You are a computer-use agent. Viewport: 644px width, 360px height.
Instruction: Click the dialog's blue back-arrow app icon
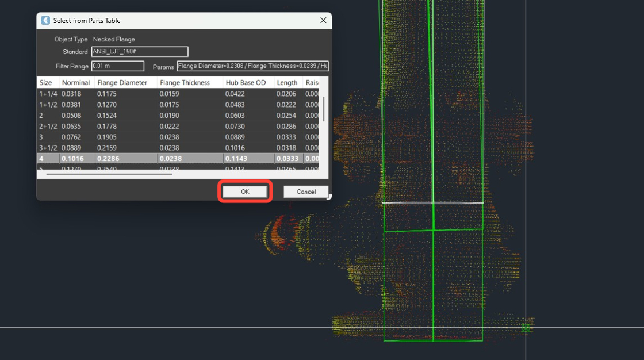click(45, 20)
